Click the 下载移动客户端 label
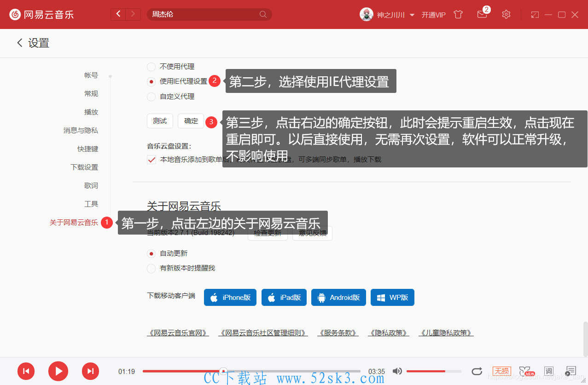The width and height of the screenshot is (588, 385). (x=171, y=296)
